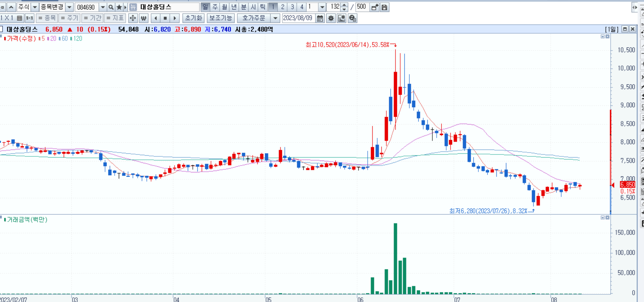Select interval preset 2
Screen dimensions: 644x302
click(x=283, y=7)
